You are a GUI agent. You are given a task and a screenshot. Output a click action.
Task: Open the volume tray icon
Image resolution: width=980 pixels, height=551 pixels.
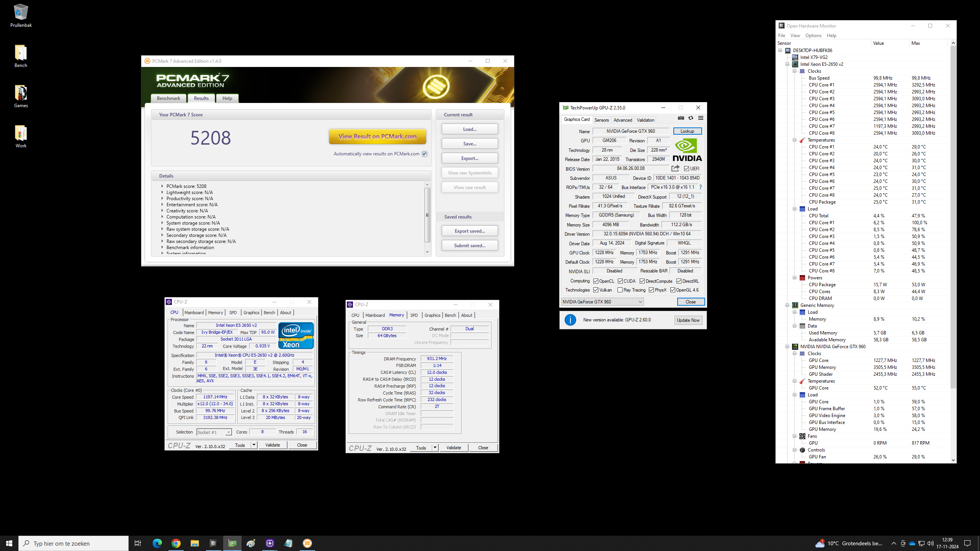coord(931,543)
